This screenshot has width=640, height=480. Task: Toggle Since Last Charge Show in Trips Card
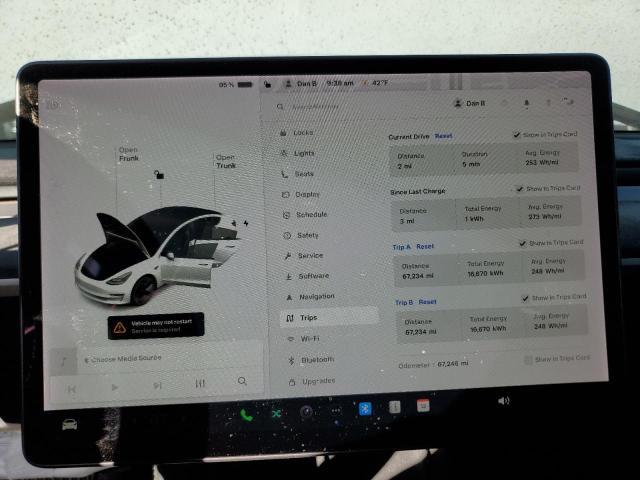coord(519,189)
